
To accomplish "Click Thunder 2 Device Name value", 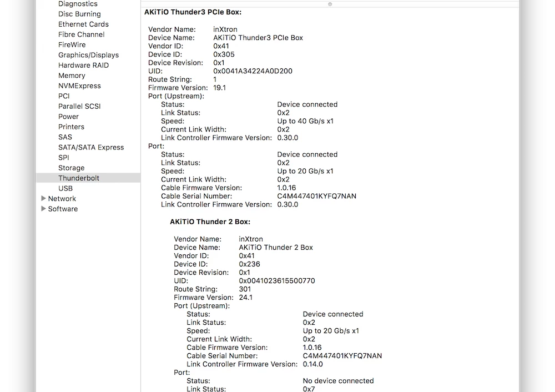I will 276,248.
